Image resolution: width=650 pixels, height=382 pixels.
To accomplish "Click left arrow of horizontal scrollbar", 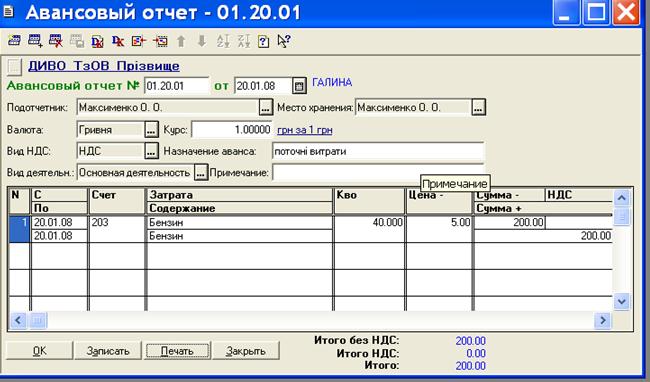I will [x=18, y=320].
